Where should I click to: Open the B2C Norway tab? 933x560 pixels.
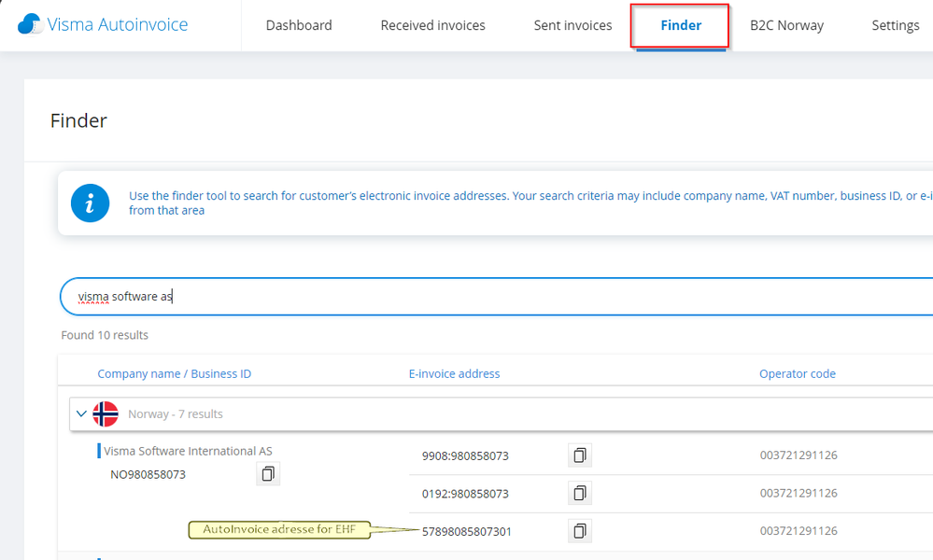(786, 25)
